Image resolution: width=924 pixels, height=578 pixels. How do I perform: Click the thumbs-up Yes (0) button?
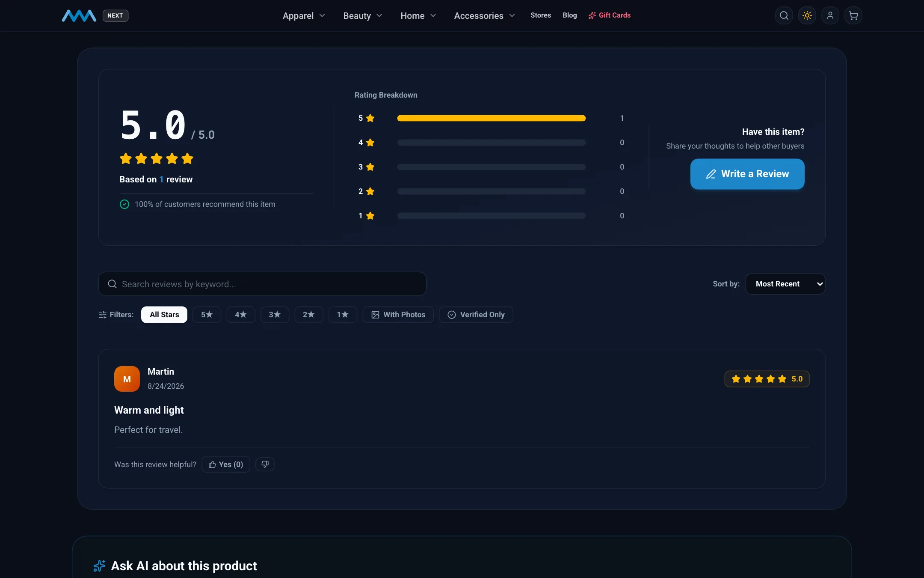click(225, 465)
